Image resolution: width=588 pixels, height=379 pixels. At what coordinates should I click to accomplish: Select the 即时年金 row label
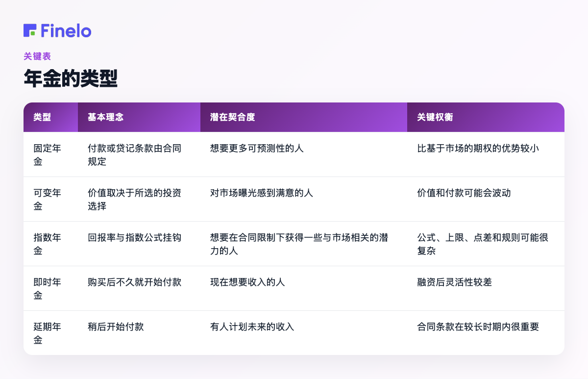(x=47, y=288)
